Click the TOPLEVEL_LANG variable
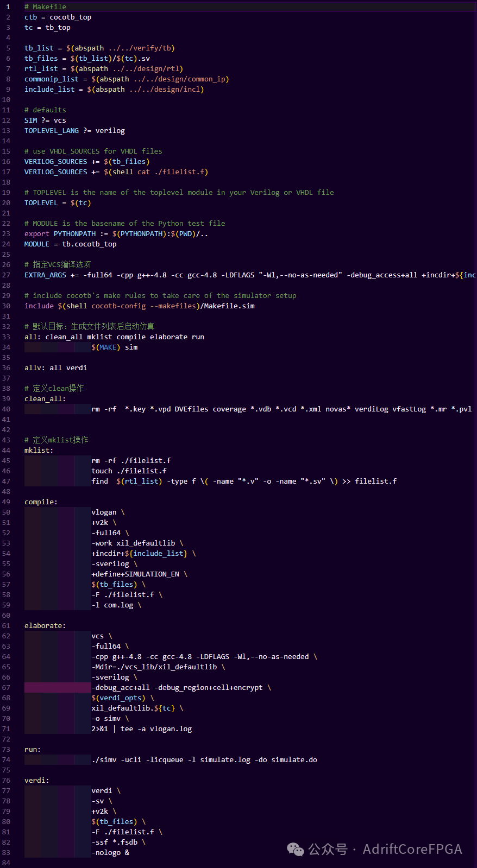477x868 pixels. click(x=51, y=131)
